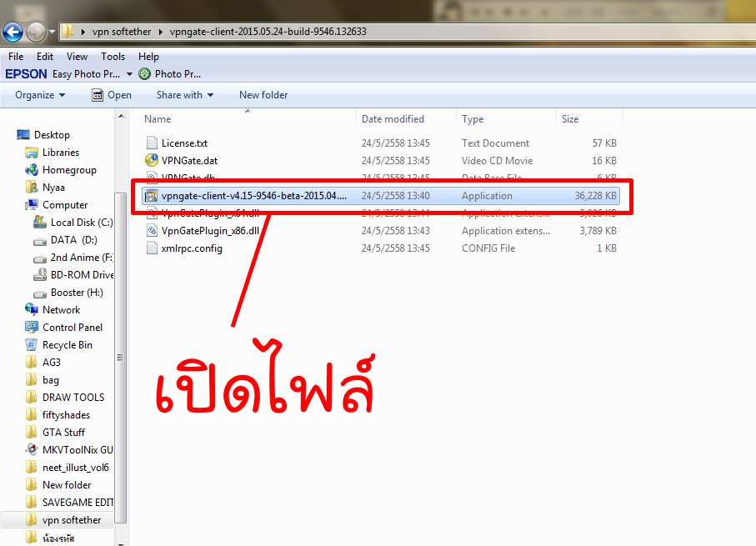Open the Edit menu

[x=45, y=57]
